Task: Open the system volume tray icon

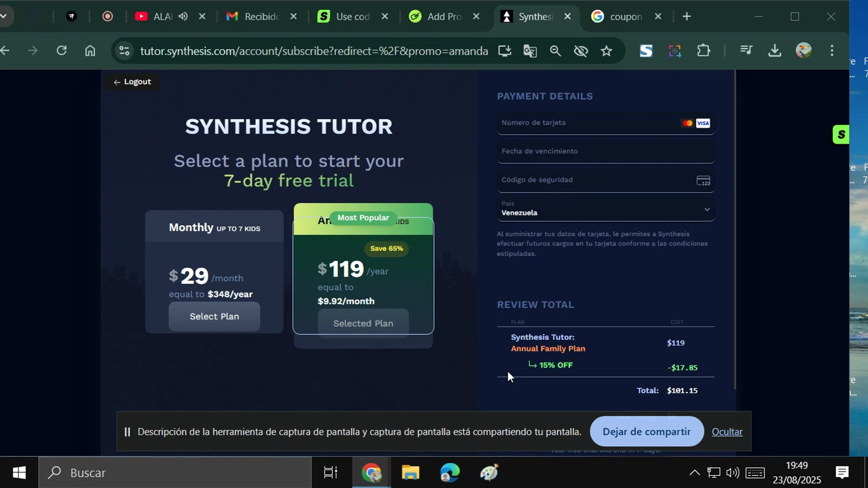Action: coord(733,473)
